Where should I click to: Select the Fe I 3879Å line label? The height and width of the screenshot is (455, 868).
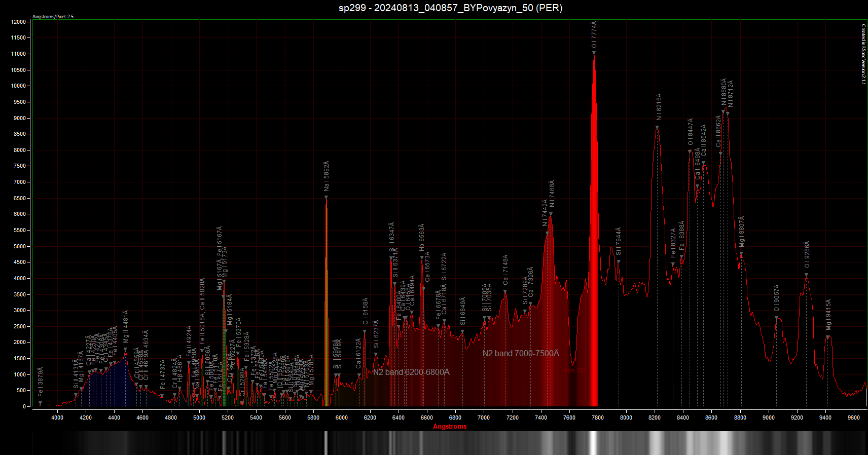coord(41,382)
